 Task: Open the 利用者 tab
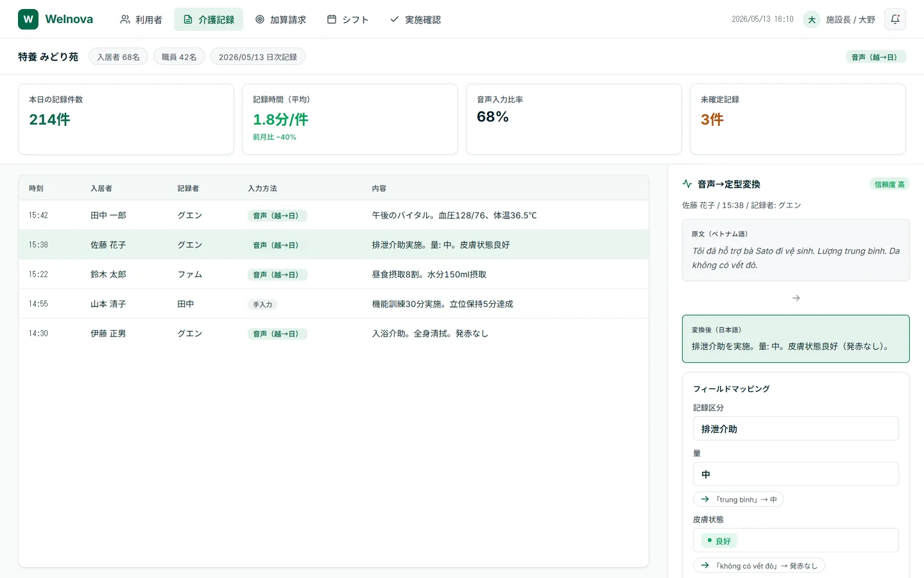(141, 19)
